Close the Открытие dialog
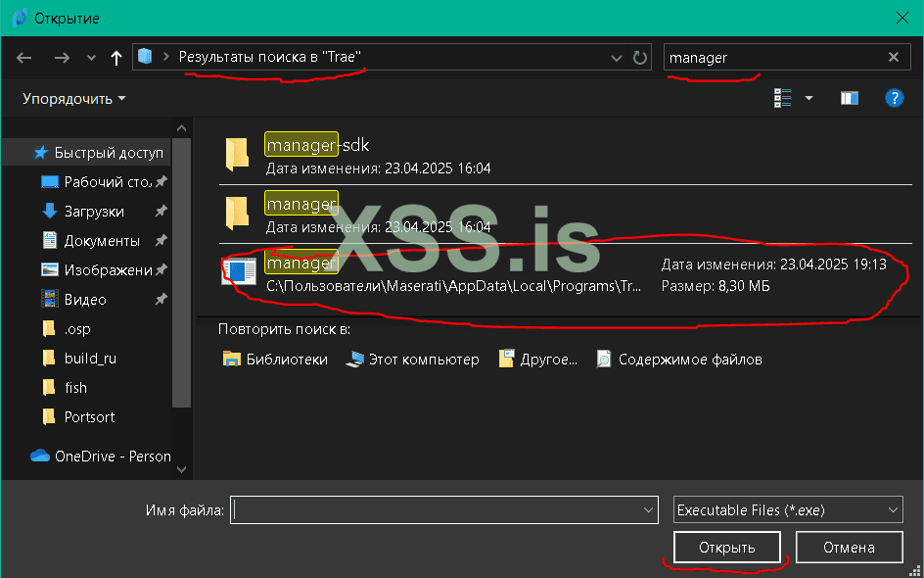The image size is (924, 578). point(901,19)
